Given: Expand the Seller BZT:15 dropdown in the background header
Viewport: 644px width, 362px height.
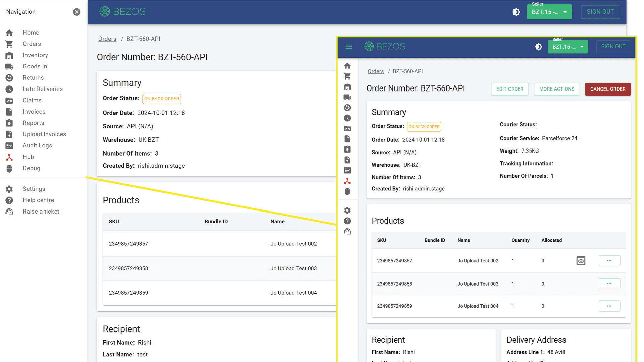Looking at the screenshot, I should coord(549,12).
